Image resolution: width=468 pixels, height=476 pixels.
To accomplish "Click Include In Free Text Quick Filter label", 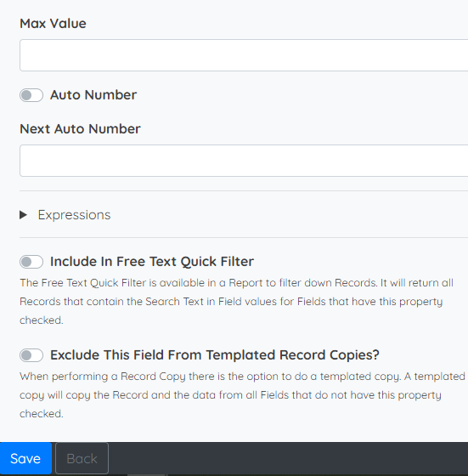I will [152, 262].
